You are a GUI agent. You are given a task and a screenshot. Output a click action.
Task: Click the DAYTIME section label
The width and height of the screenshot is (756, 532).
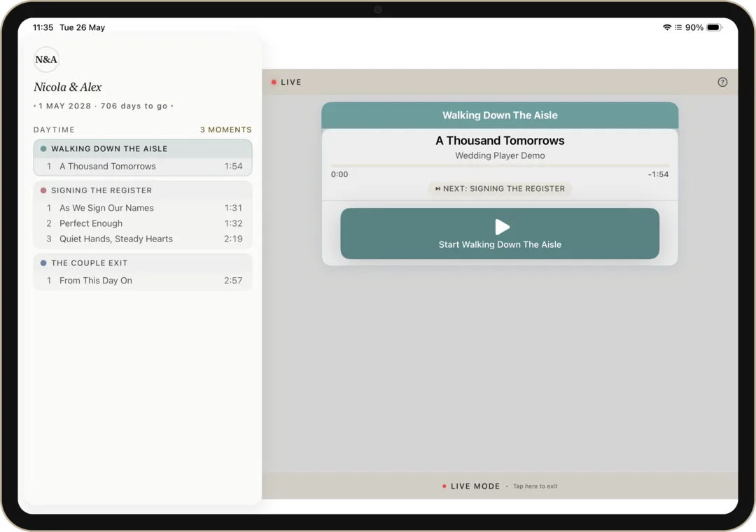(x=54, y=129)
